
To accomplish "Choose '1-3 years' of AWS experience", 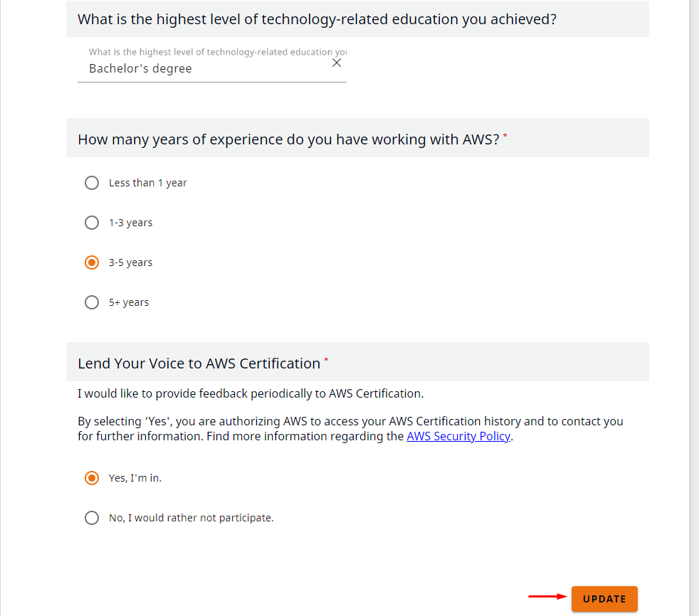I will [x=92, y=223].
